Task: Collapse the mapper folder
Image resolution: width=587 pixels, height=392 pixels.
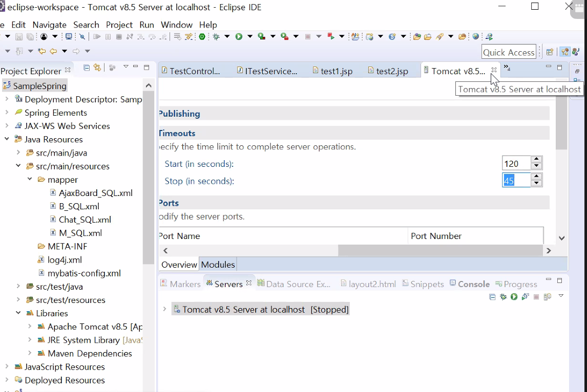Action: pos(30,179)
